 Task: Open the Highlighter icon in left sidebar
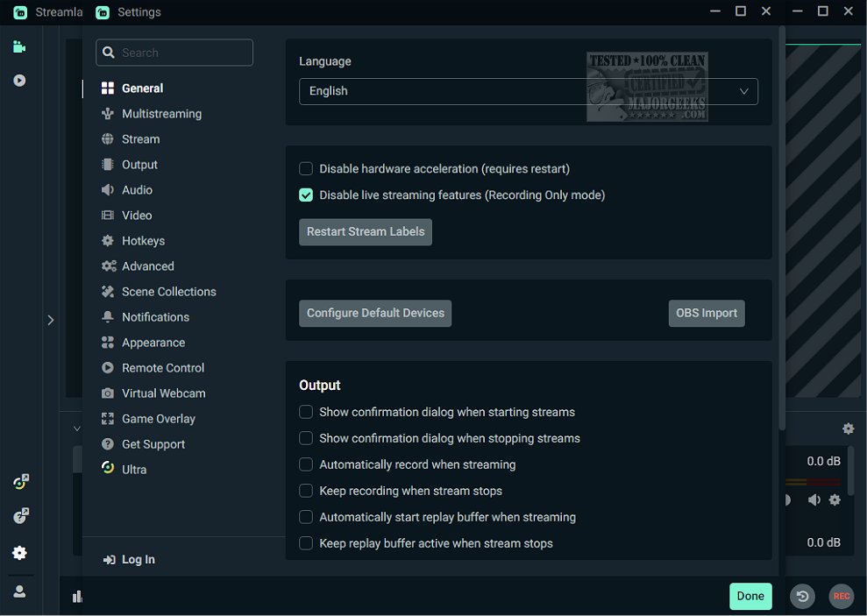pyautogui.click(x=20, y=80)
